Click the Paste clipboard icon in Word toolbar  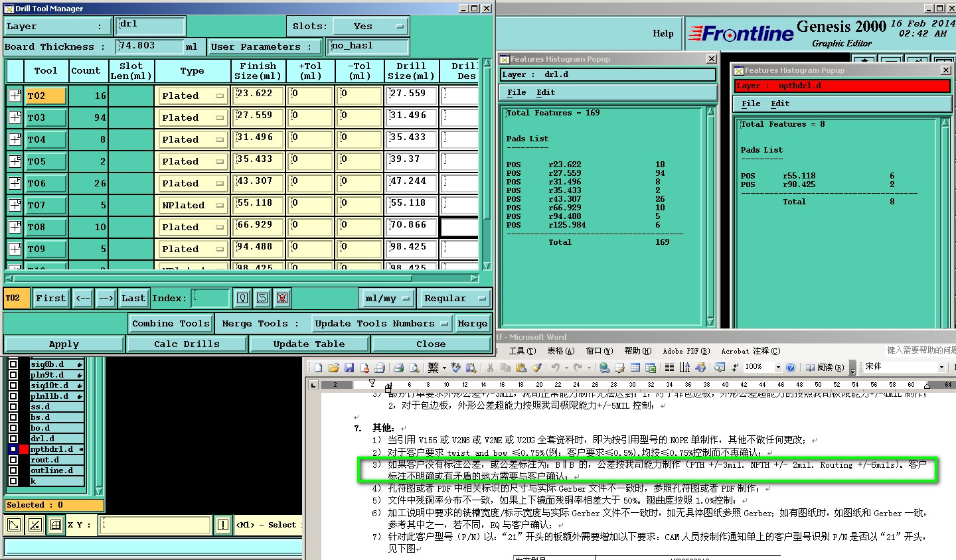tap(521, 368)
